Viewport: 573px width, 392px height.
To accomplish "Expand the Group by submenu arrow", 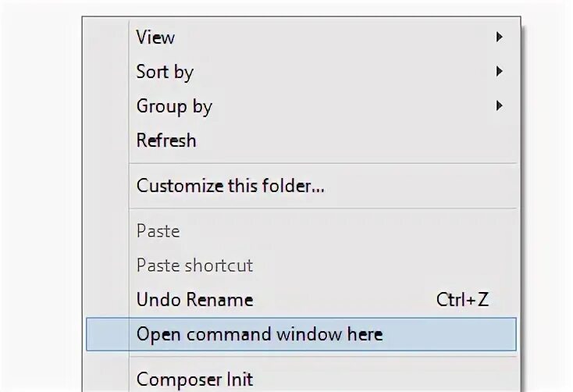I will pyautogui.click(x=499, y=106).
